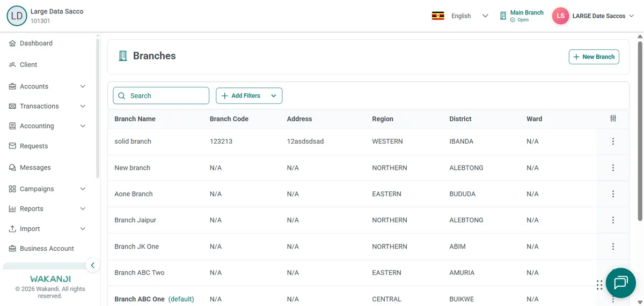Click the Branch ABC Two name cell
Image resolution: width=644 pixels, height=306 pixels.
point(140,273)
